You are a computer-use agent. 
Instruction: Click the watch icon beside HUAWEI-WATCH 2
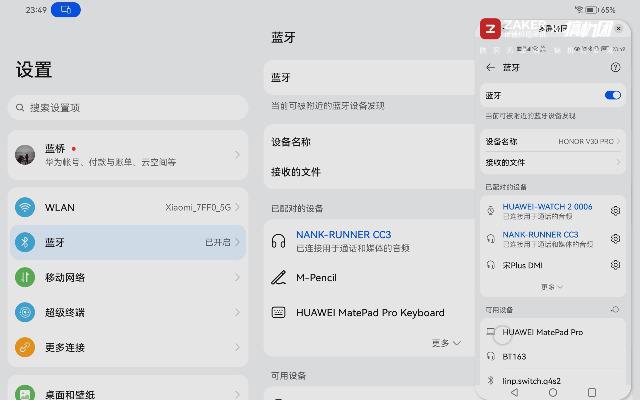(491, 211)
